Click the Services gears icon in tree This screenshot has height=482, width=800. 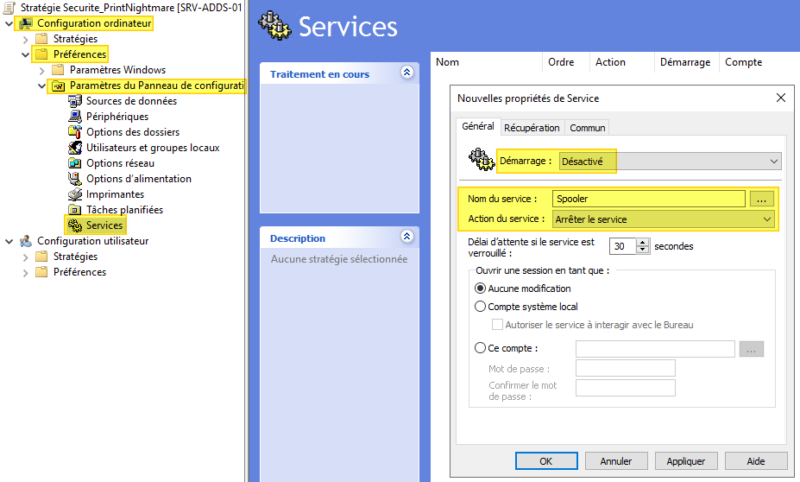click(x=75, y=225)
